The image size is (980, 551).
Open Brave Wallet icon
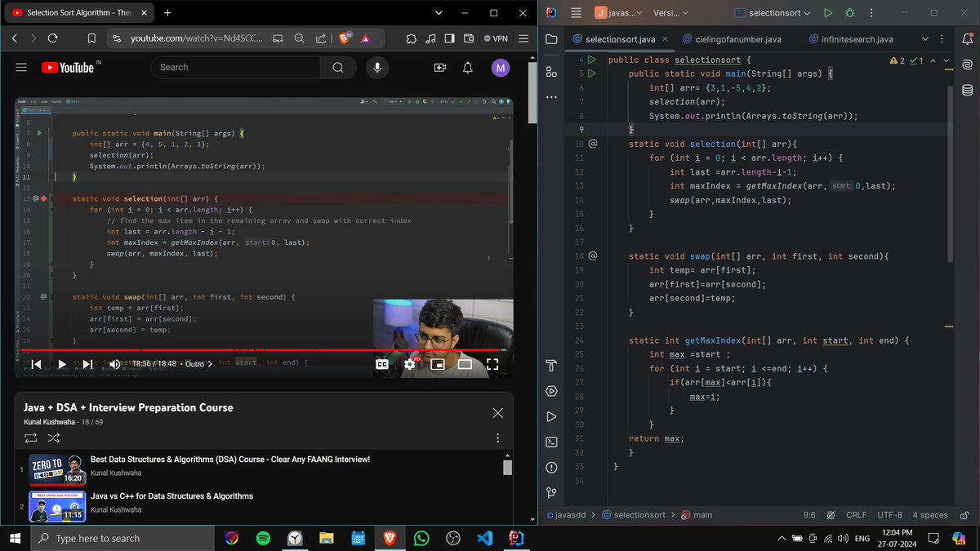(469, 38)
